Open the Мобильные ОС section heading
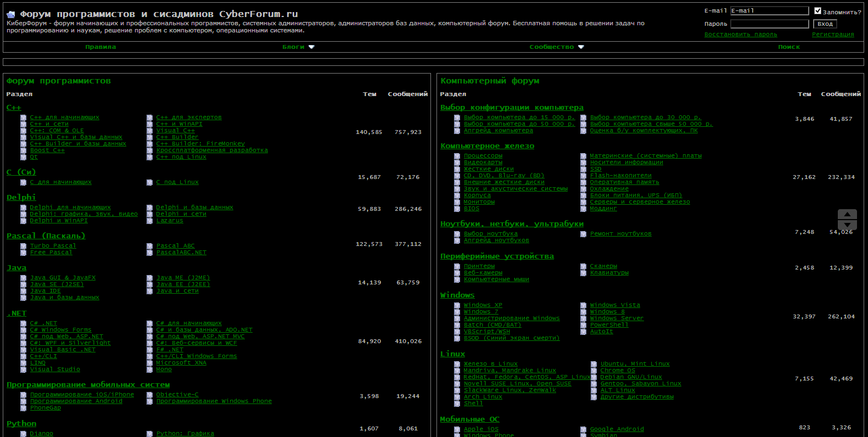 coord(470,419)
